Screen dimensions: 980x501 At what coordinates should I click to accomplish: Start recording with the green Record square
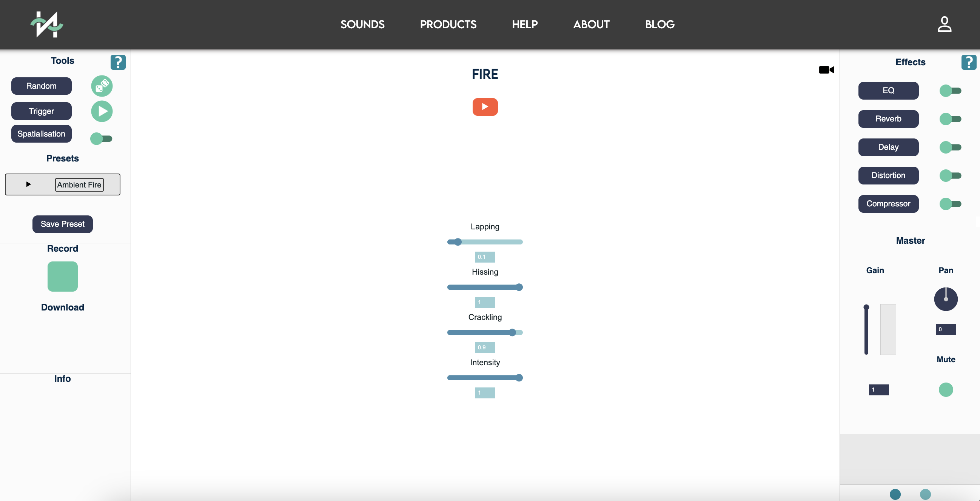point(62,277)
